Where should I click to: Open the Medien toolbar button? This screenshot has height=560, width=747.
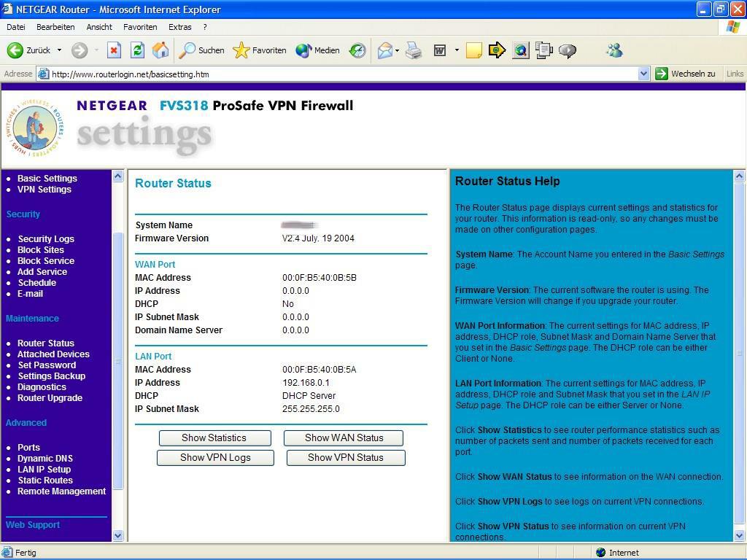[317, 50]
